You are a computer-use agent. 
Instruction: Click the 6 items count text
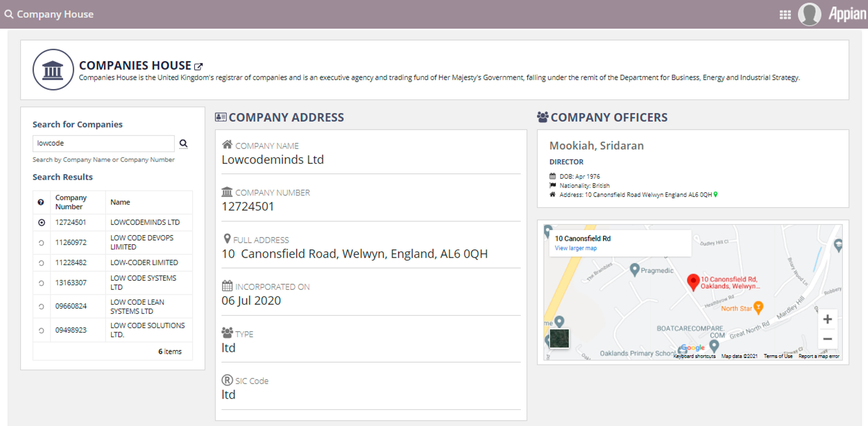pos(170,352)
